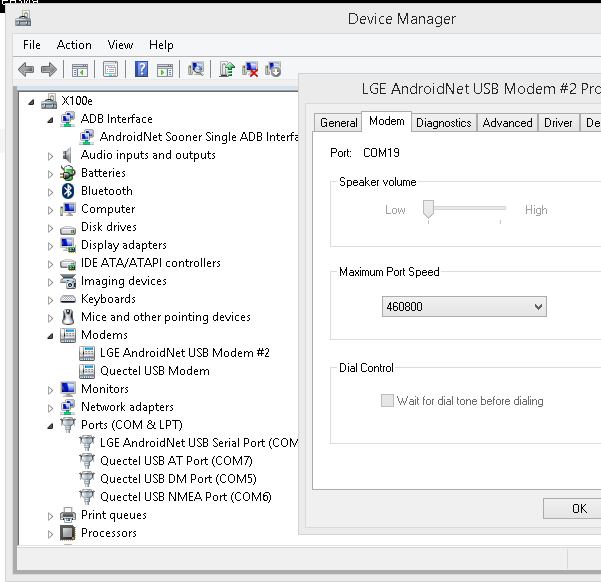Click the blue Help question mark icon
Viewport: 601px width, 582px height.
click(142, 69)
